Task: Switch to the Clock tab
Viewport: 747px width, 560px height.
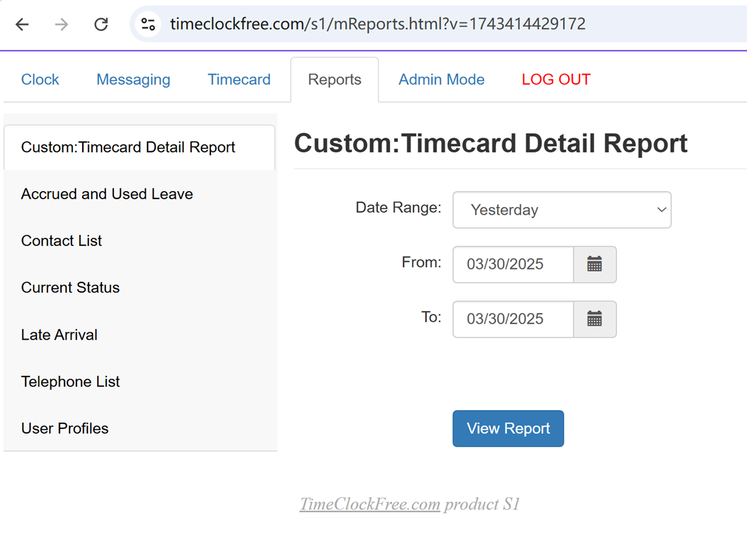Action: tap(40, 80)
